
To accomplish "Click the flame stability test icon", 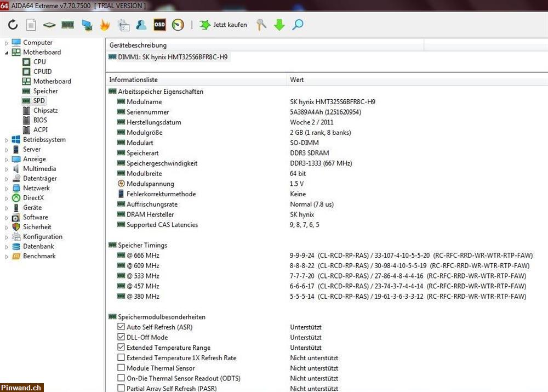I will (x=105, y=25).
